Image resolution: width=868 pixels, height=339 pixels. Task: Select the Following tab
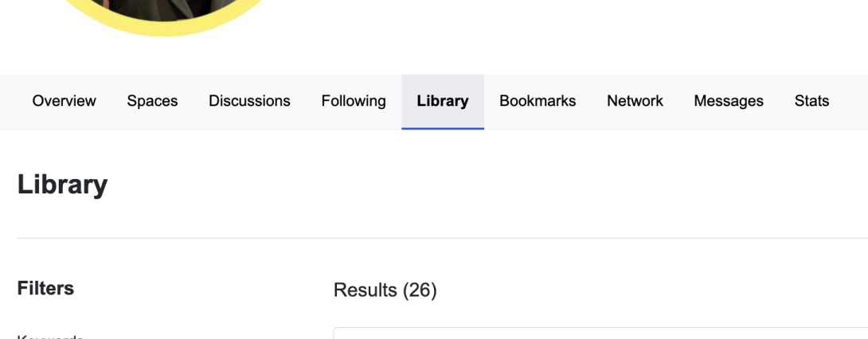click(354, 101)
